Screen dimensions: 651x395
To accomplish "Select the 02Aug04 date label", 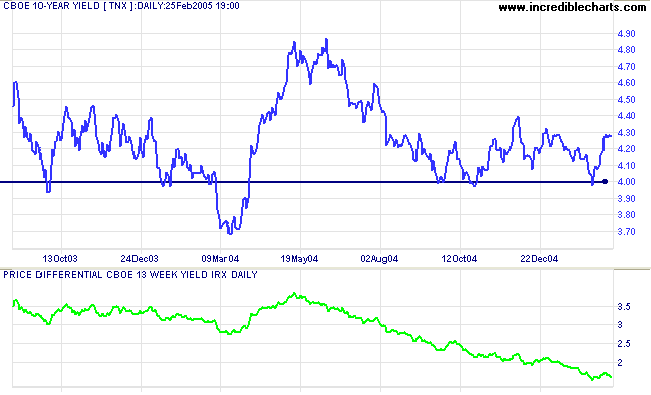I will (x=379, y=259).
